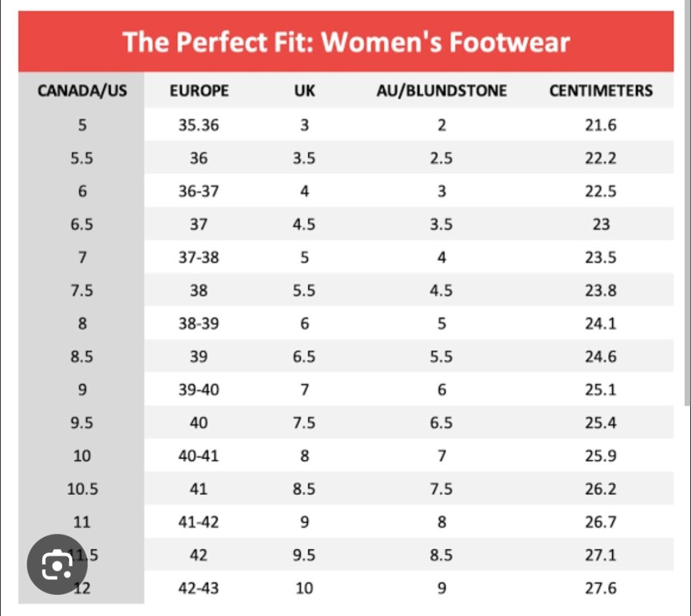Click Canada/US size 10.5

tap(82, 489)
